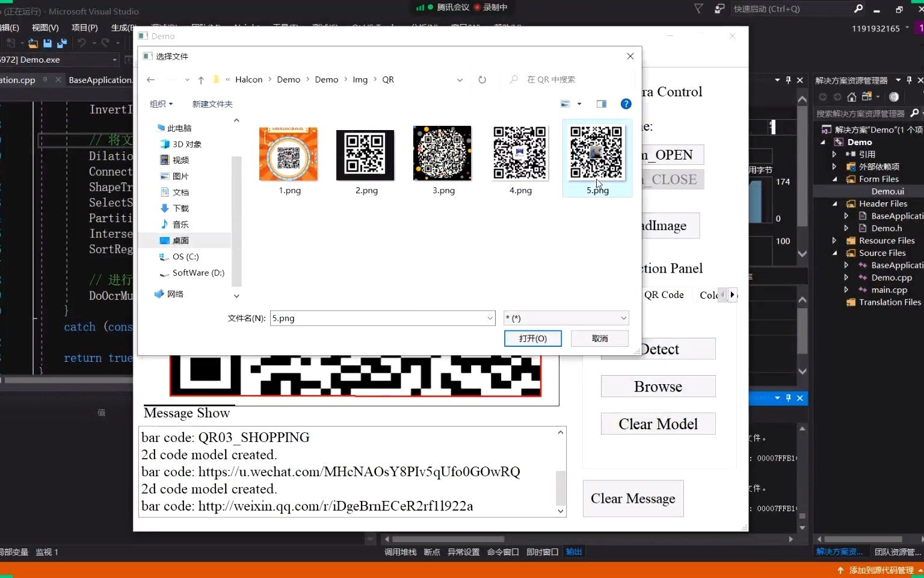Screen dimensions: 924x578
Task: Click the Home icon in Solution Explorer
Action: pos(851,97)
